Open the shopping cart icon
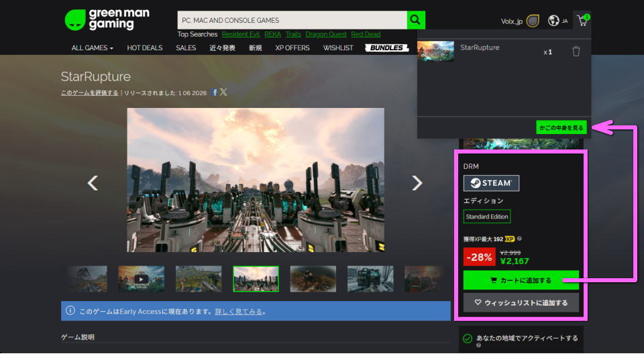 [x=582, y=21]
